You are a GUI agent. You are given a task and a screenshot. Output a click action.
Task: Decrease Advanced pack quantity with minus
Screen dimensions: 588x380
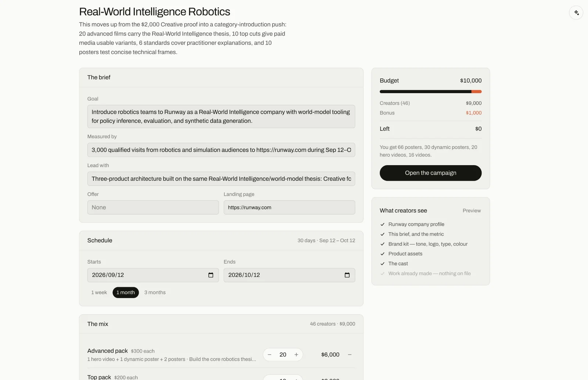point(269,355)
